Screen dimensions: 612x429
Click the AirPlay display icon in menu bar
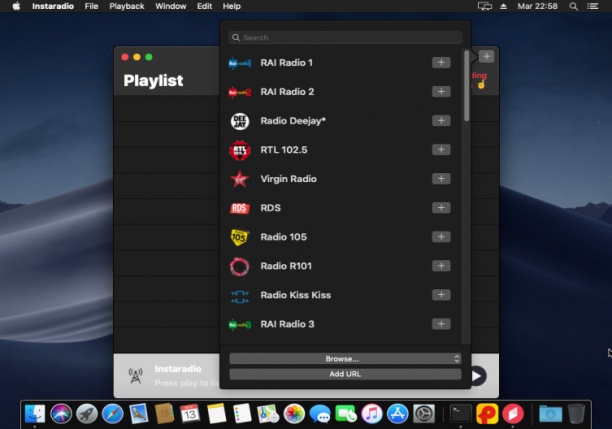(x=485, y=6)
